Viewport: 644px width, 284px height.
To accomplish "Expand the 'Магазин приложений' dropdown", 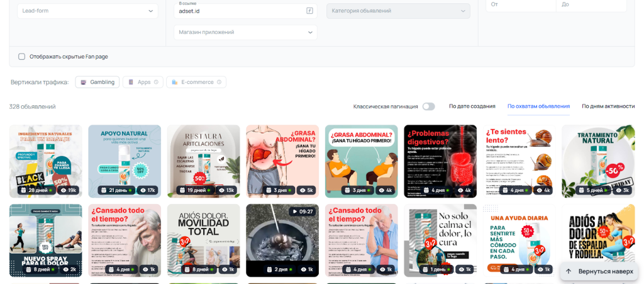I will (245, 32).
